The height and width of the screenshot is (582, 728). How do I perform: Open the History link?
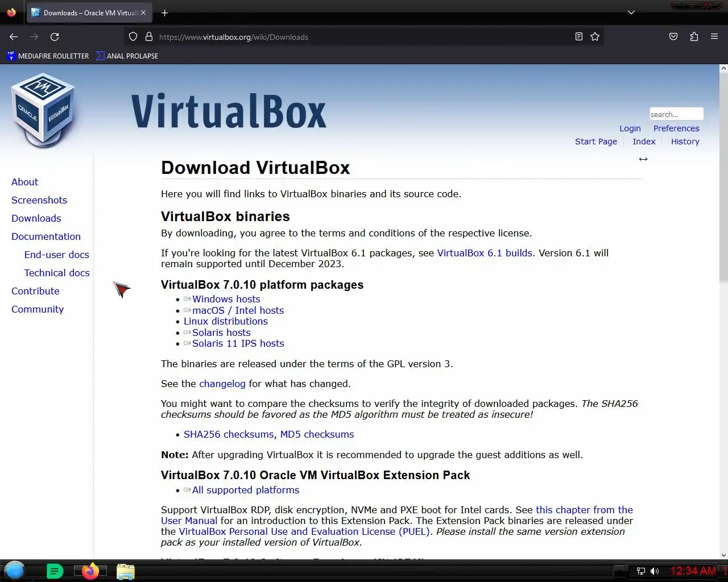[x=685, y=142]
